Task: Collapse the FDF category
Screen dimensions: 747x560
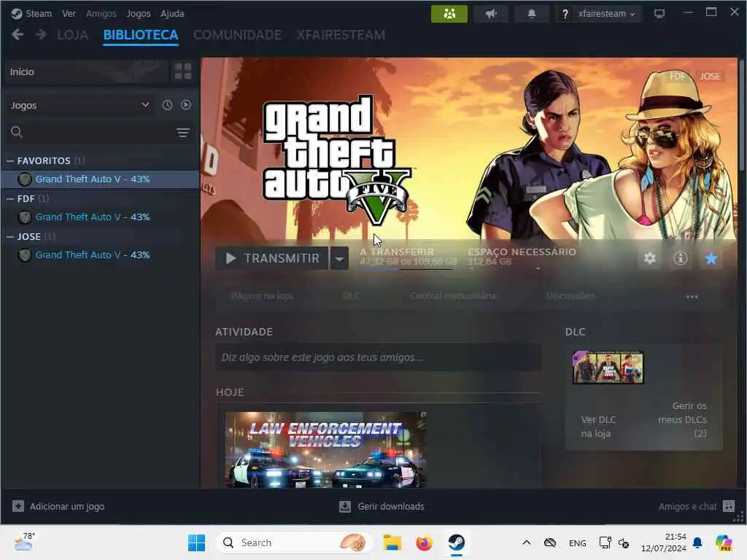Action: 10,198
